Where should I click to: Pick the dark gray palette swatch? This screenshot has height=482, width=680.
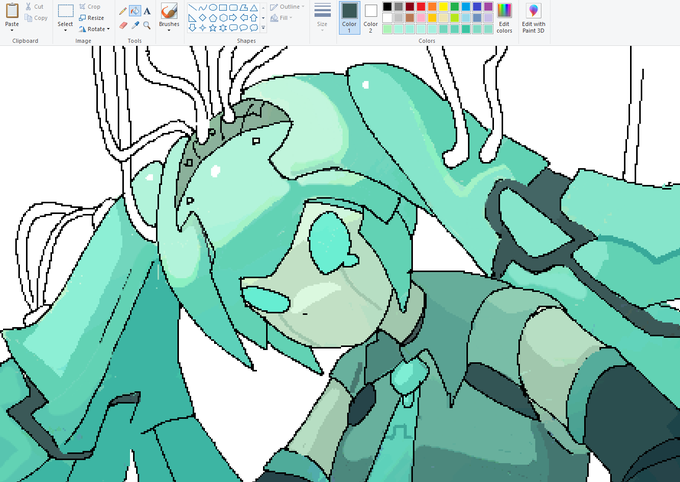[x=399, y=7]
